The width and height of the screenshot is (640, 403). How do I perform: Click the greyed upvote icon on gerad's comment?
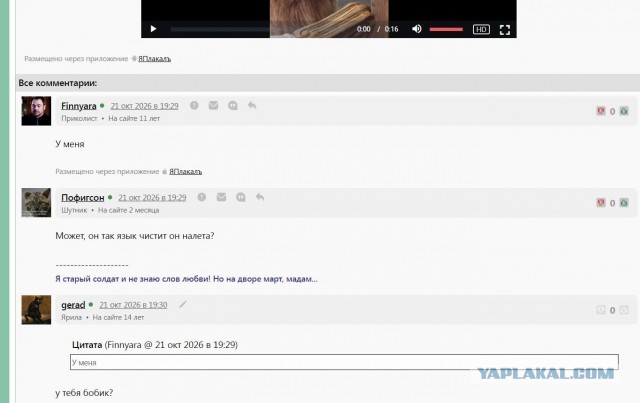pos(624,310)
